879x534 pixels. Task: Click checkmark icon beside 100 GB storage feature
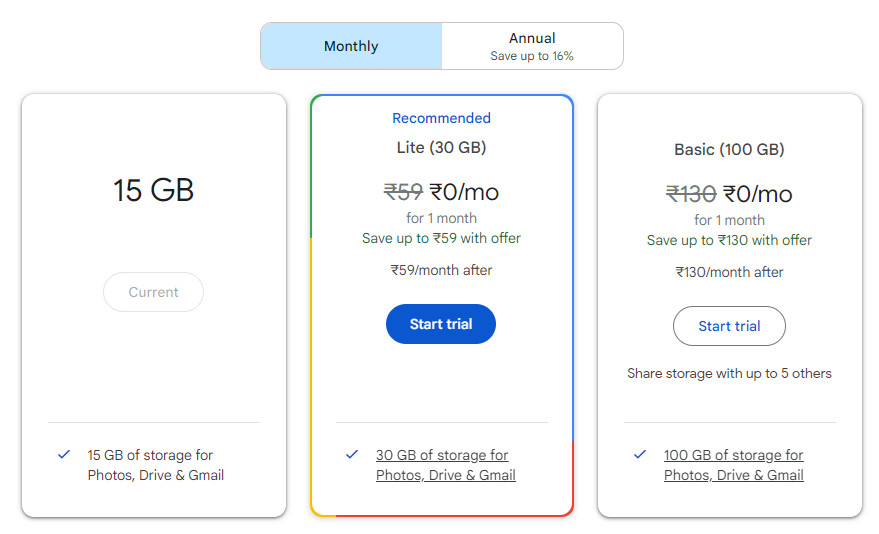(x=640, y=455)
